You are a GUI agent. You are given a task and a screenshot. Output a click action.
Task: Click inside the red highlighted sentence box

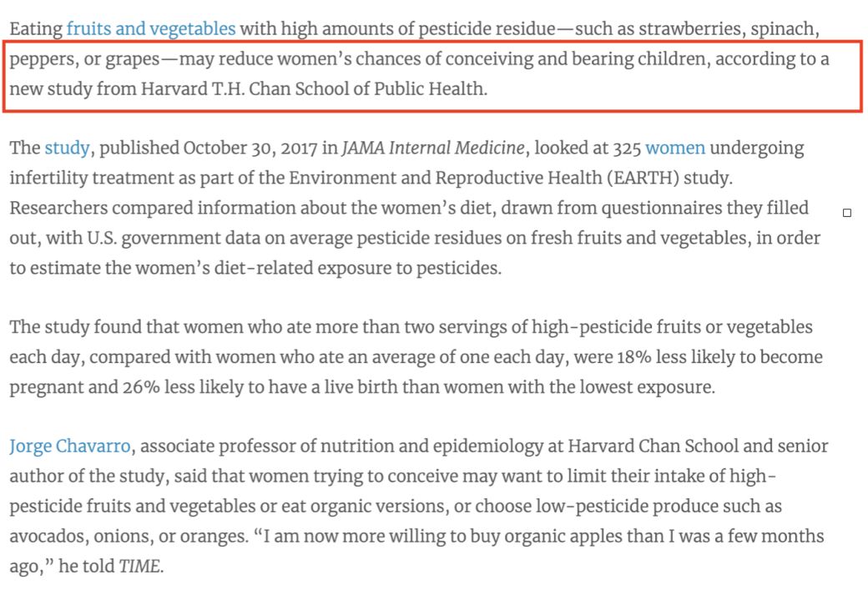tap(417, 74)
